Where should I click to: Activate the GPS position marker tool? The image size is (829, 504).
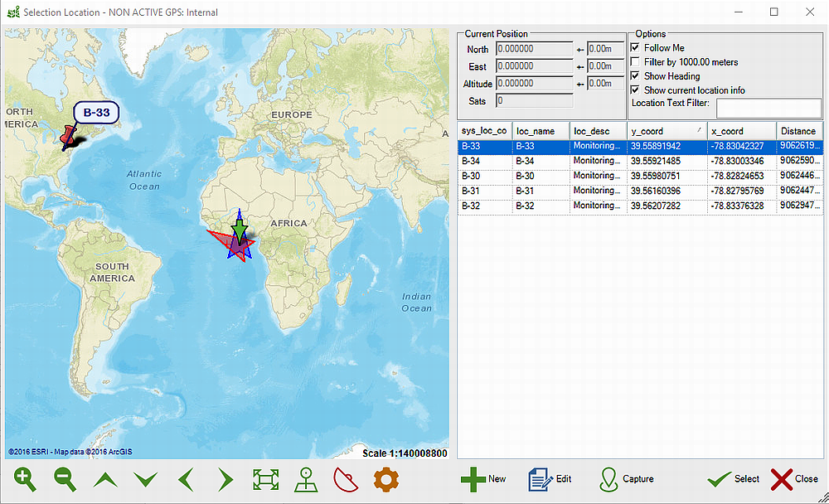point(306,479)
